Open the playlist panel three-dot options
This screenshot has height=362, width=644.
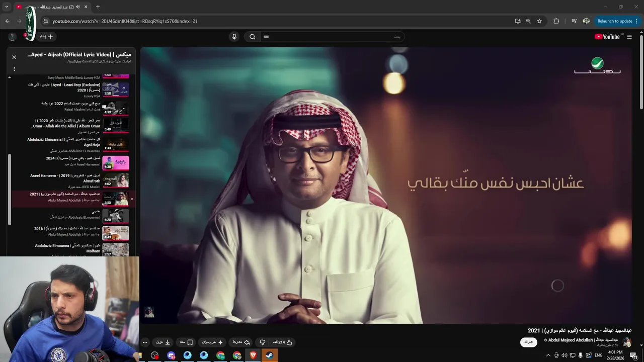click(14, 69)
